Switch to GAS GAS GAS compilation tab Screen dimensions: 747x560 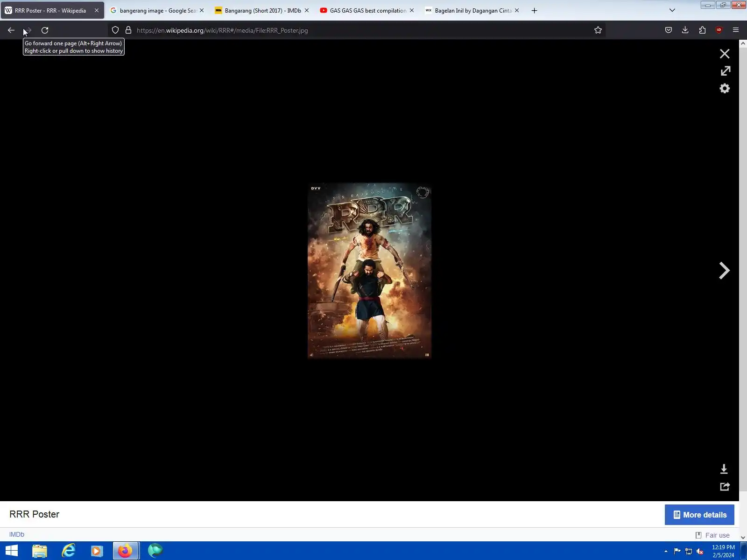pyautogui.click(x=367, y=10)
